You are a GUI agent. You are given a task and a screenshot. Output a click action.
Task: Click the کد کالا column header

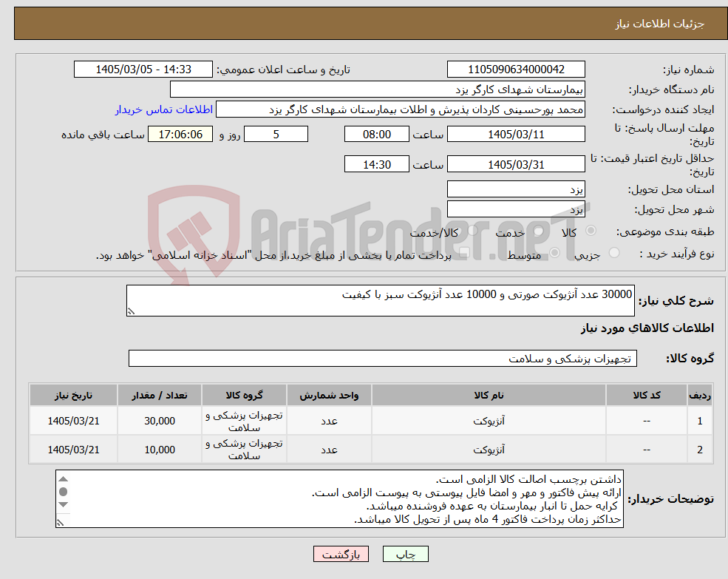(x=646, y=395)
